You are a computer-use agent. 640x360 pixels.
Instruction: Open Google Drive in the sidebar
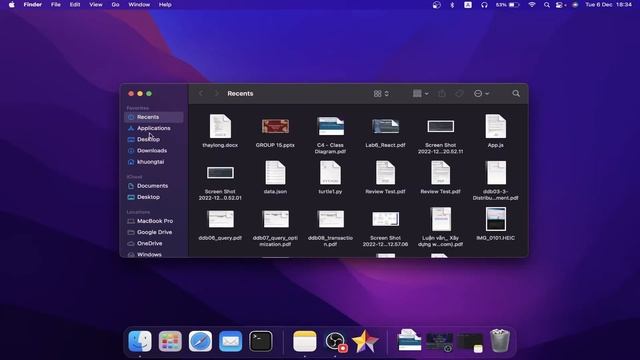click(x=153, y=232)
